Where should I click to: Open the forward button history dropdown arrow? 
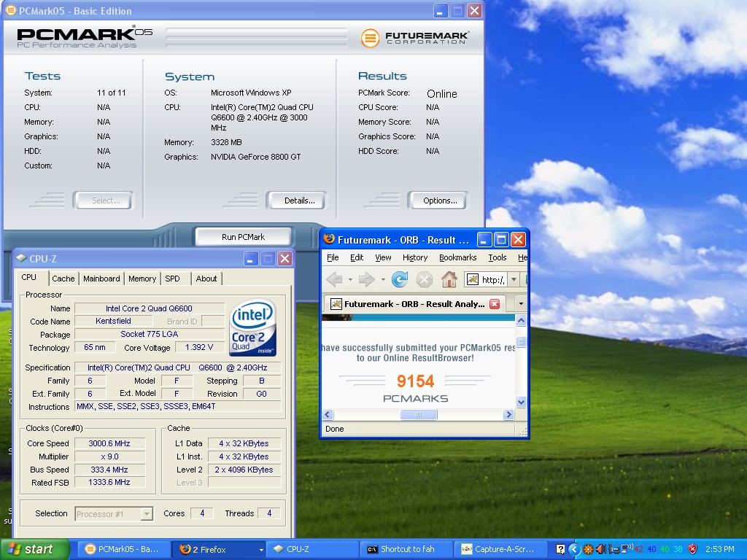(x=383, y=279)
